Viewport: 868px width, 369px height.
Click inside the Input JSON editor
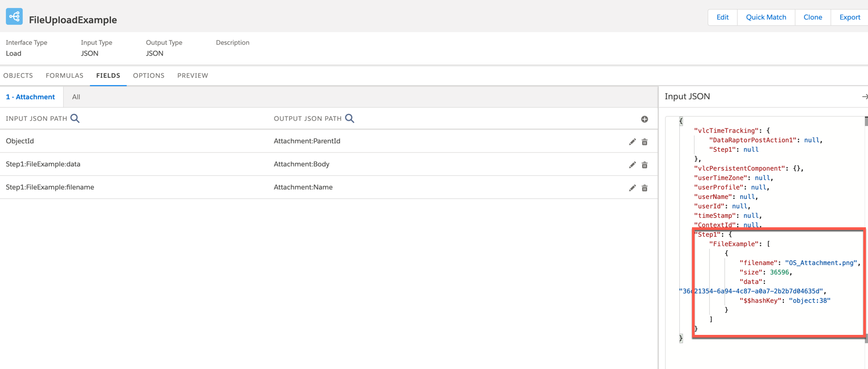pos(764,241)
